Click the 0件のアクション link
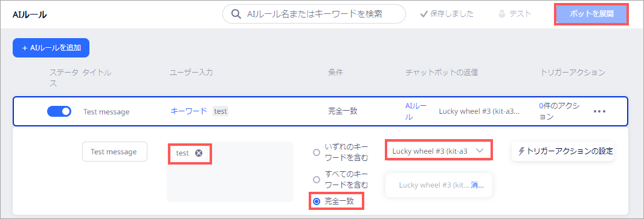 coord(559,111)
